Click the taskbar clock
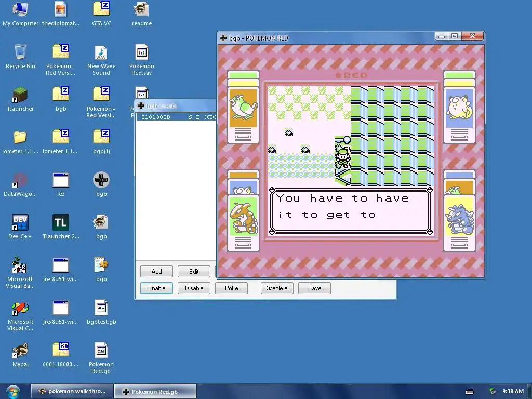This screenshot has width=532, height=399. tap(513, 391)
